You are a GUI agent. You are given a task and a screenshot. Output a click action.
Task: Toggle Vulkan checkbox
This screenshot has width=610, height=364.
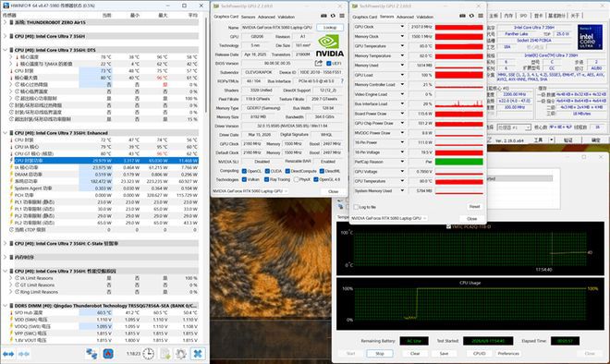[244, 179]
